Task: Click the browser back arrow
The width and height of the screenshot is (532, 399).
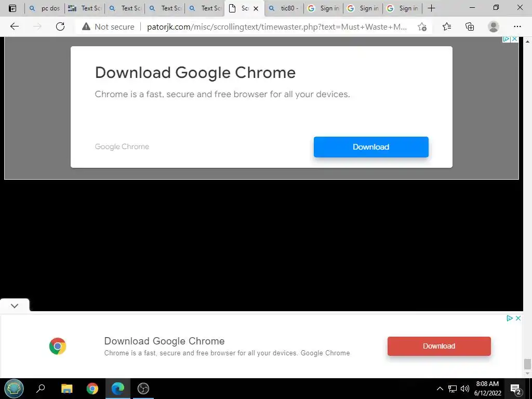Action: coord(14,26)
